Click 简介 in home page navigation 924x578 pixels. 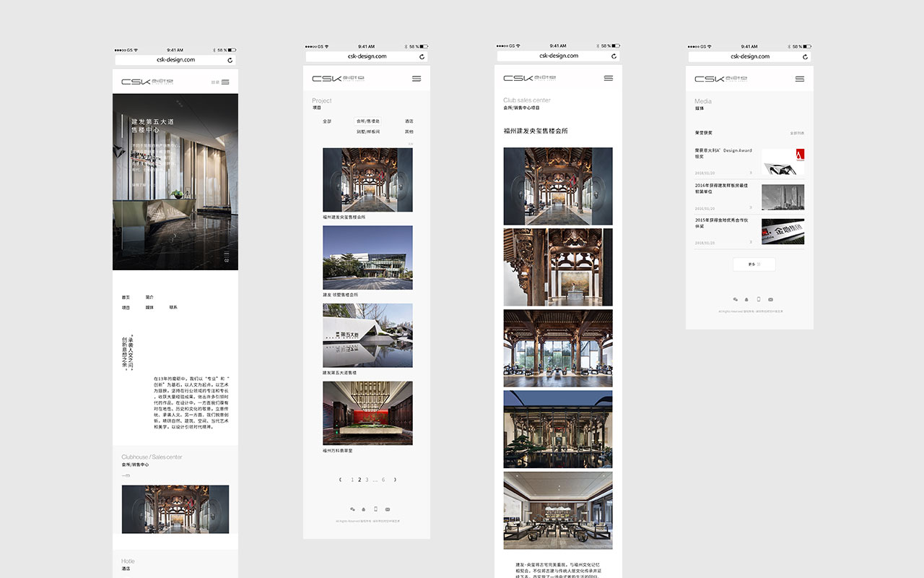[x=149, y=297]
